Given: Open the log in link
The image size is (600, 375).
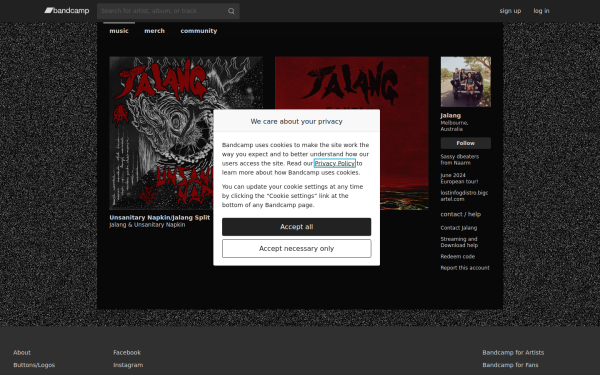Looking at the screenshot, I should (541, 11).
